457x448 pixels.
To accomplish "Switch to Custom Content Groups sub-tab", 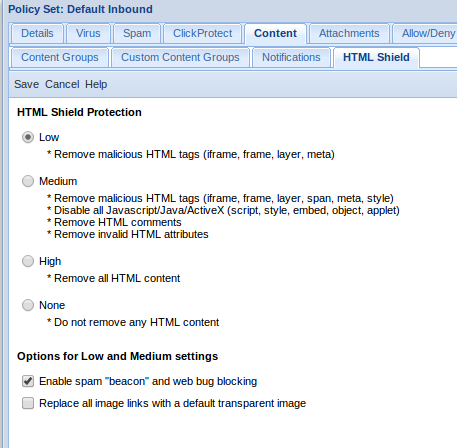I will 180,57.
